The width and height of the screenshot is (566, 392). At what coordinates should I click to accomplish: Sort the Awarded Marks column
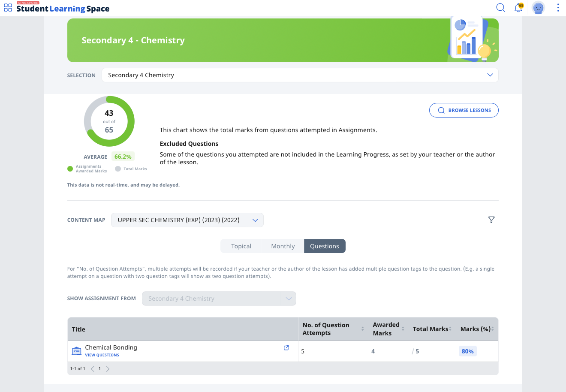(x=403, y=329)
